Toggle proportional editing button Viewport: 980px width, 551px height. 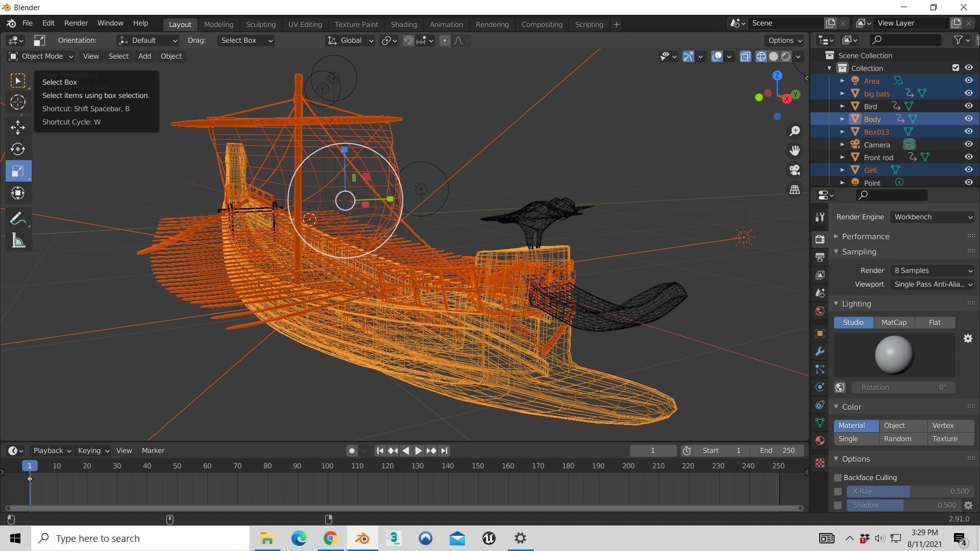(445, 41)
